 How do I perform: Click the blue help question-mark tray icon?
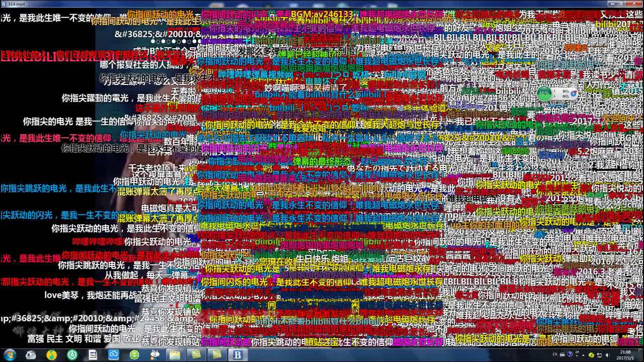tap(570, 354)
